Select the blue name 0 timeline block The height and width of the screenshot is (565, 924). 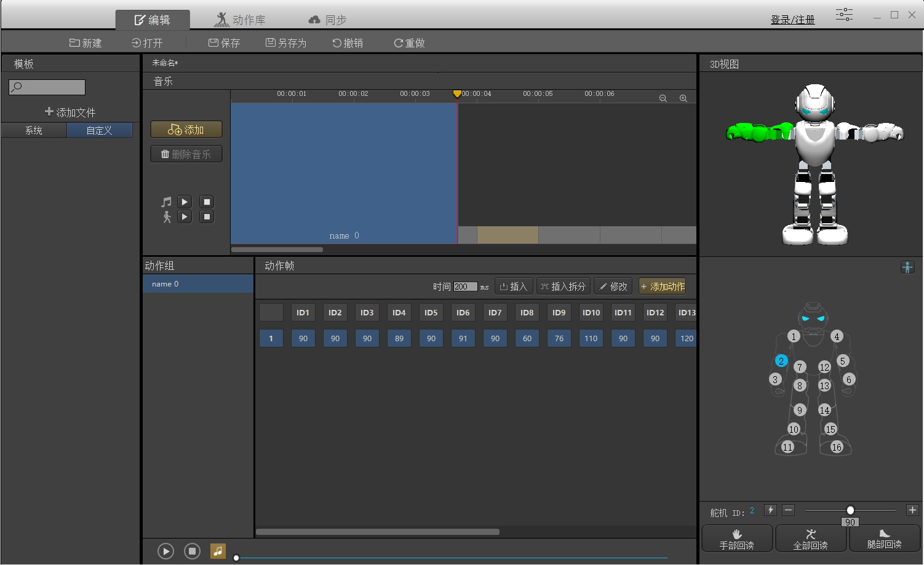click(x=344, y=173)
